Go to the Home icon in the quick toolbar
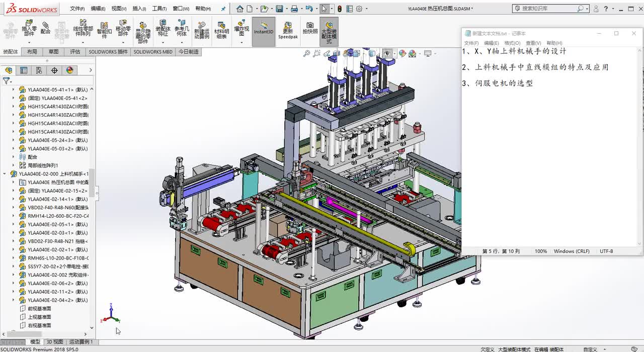Viewport: 644px width, 352px height. click(240, 9)
